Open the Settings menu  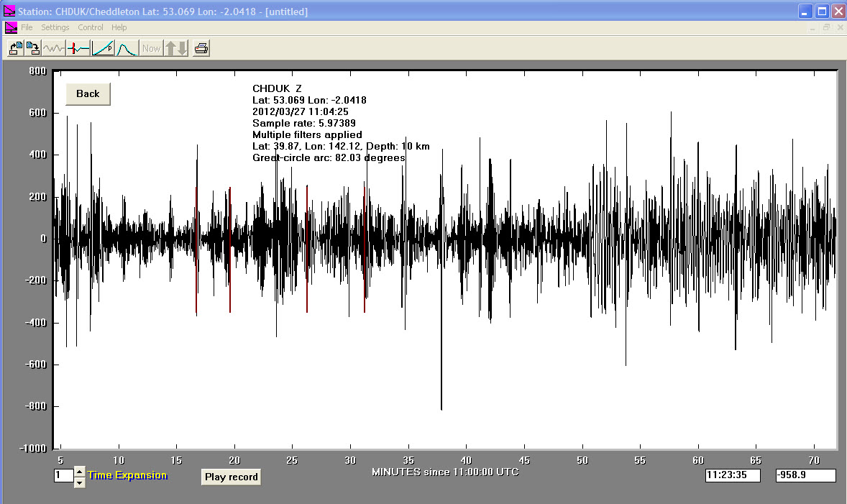55,27
